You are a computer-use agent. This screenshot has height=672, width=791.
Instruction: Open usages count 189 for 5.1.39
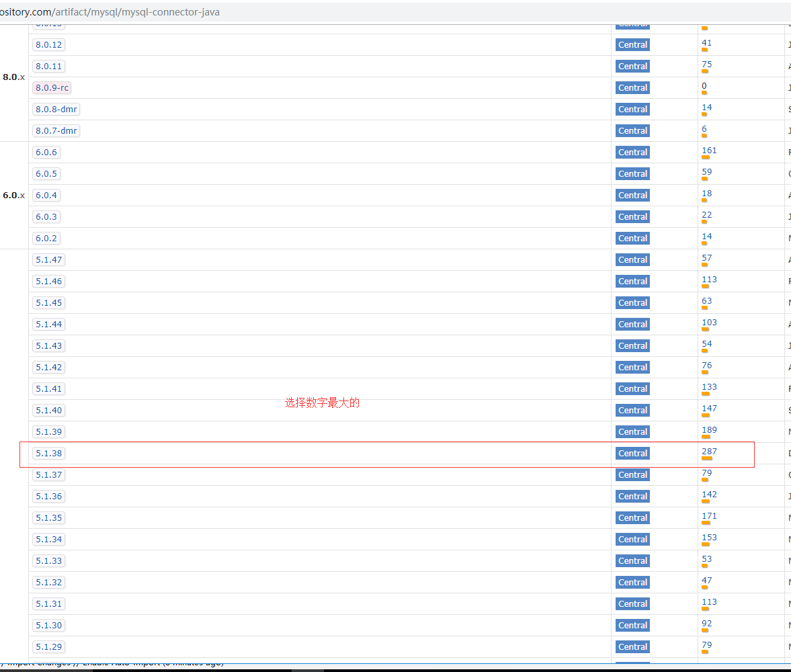[709, 430]
